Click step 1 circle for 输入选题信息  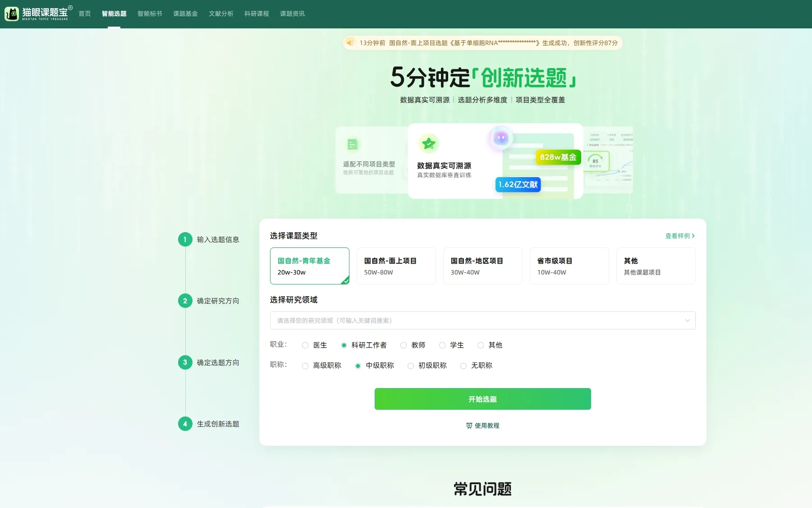point(185,239)
